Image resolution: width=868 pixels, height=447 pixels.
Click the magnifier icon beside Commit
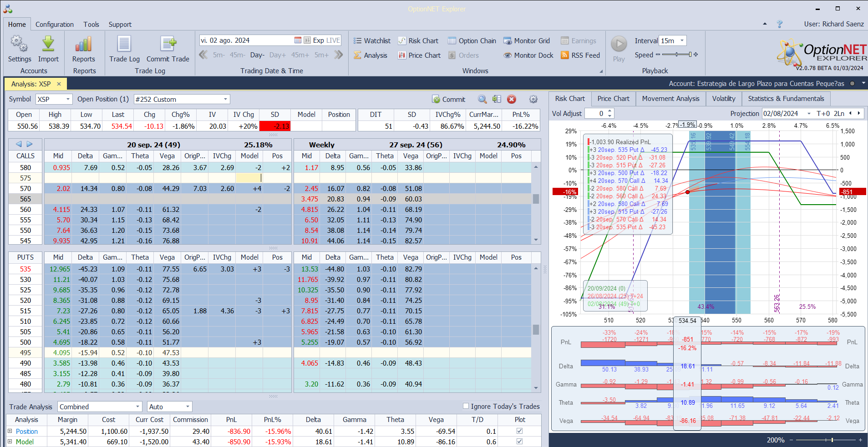pos(482,99)
